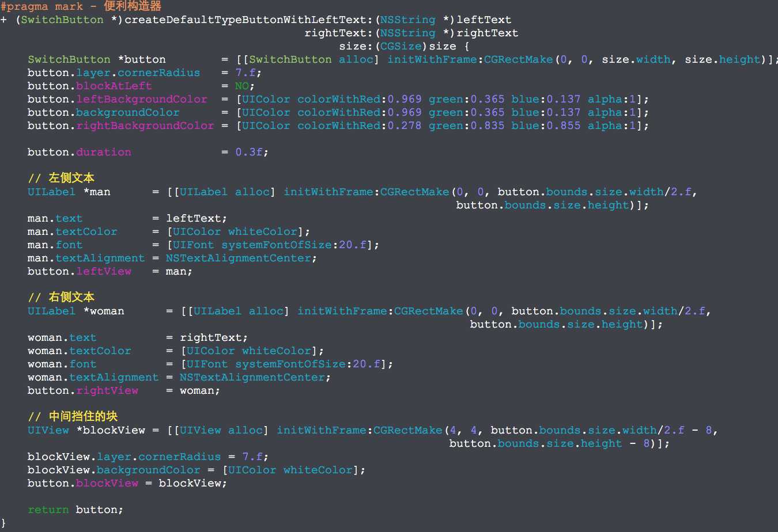The image size is (778, 532).
Task: Click NSTextAlignmentCenter on man line
Action: point(239,258)
